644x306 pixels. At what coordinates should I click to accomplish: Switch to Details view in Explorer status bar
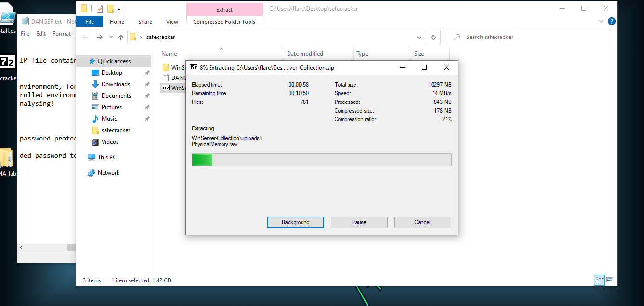(x=600, y=280)
